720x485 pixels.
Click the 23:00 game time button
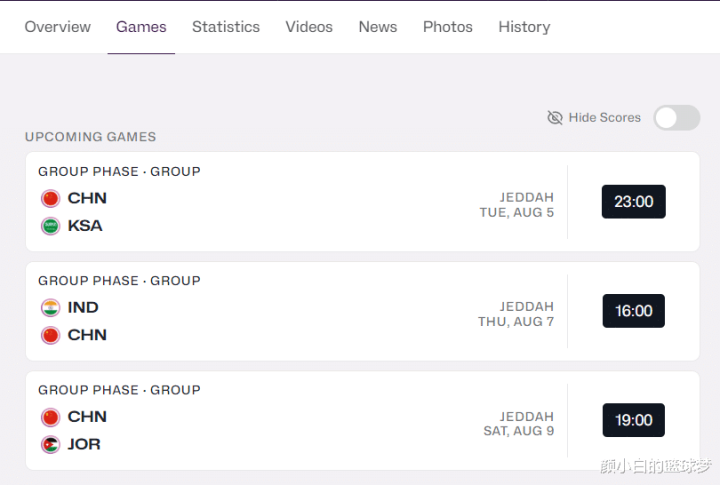coord(633,202)
